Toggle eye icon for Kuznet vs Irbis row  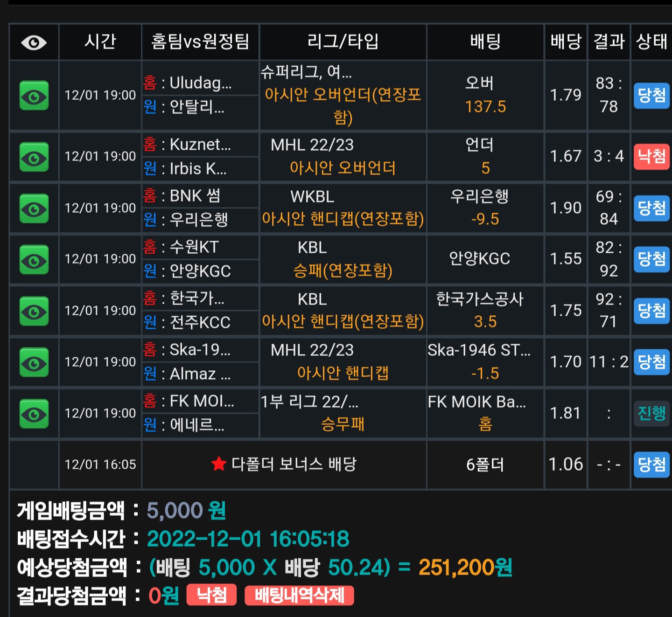pyautogui.click(x=34, y=157)
